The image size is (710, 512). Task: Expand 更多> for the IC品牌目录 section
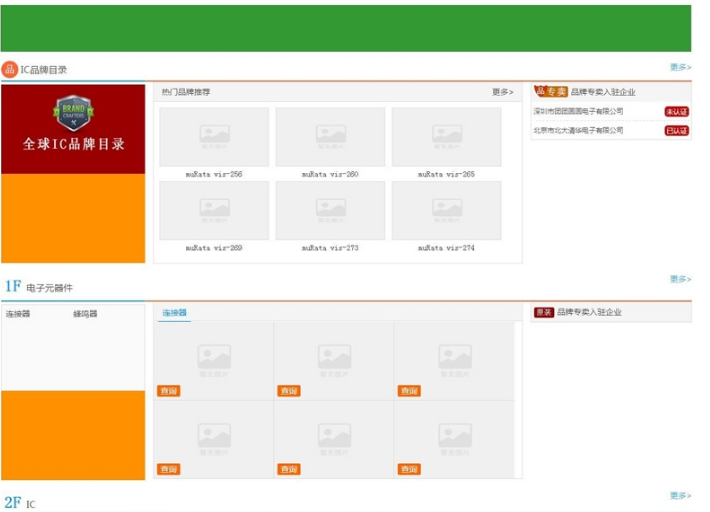680,67
